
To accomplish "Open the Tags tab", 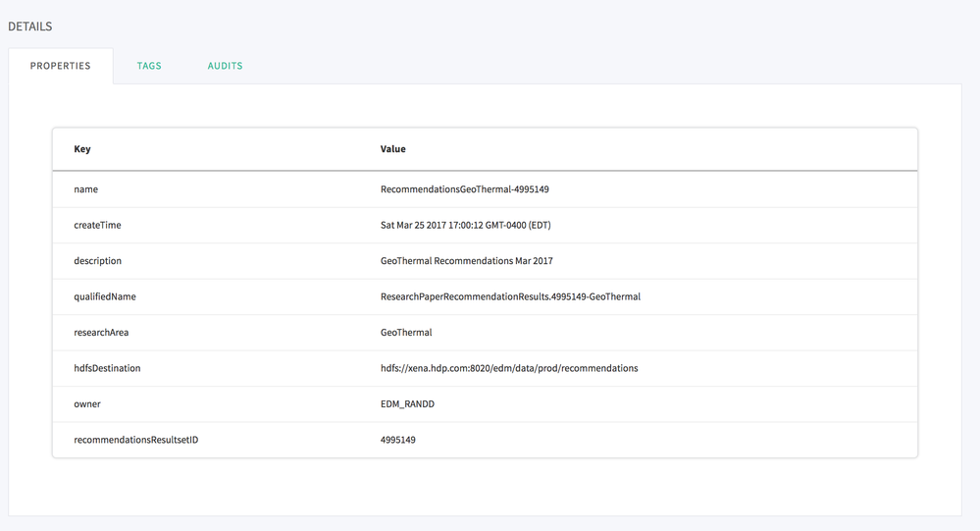I will click(x=149, y=66).
